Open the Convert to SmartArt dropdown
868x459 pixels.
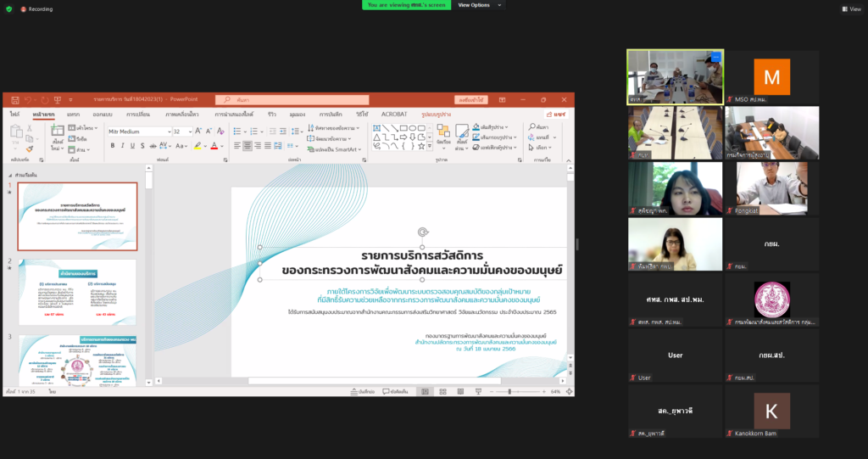[334, 149]
